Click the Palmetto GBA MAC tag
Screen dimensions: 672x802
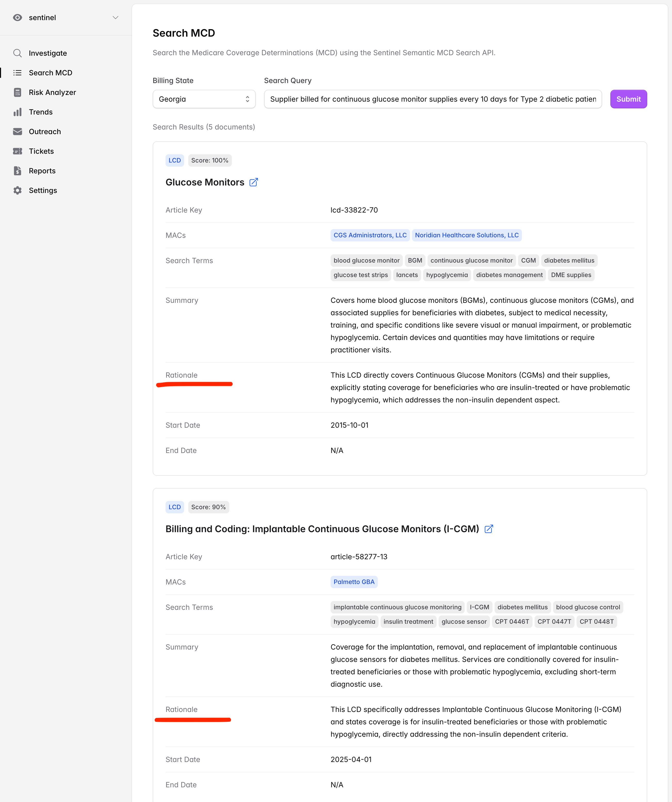pyautogui.click(x=354, y=582)
